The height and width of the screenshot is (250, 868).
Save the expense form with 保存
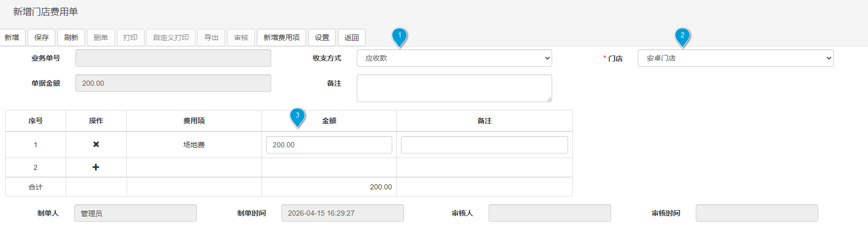(x=42, y=37)
